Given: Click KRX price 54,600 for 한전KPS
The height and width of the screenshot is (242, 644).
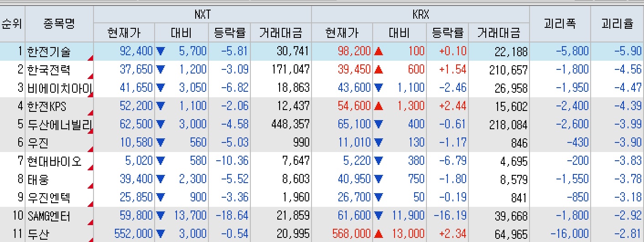Looking at the screenshot, I should click(x=354, y=106).
